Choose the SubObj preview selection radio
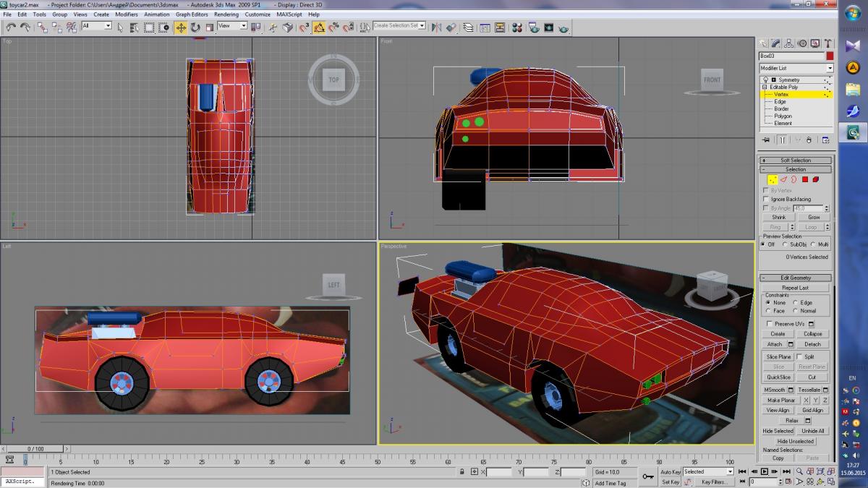The image size is (868, 488). tap(786, 244)
